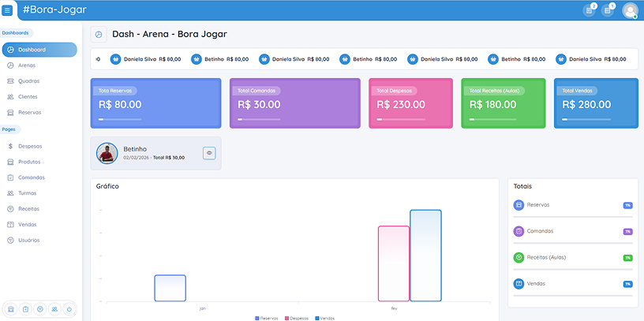
Task: Click the eye icon on Betinho's card
Action: (209, 153)
